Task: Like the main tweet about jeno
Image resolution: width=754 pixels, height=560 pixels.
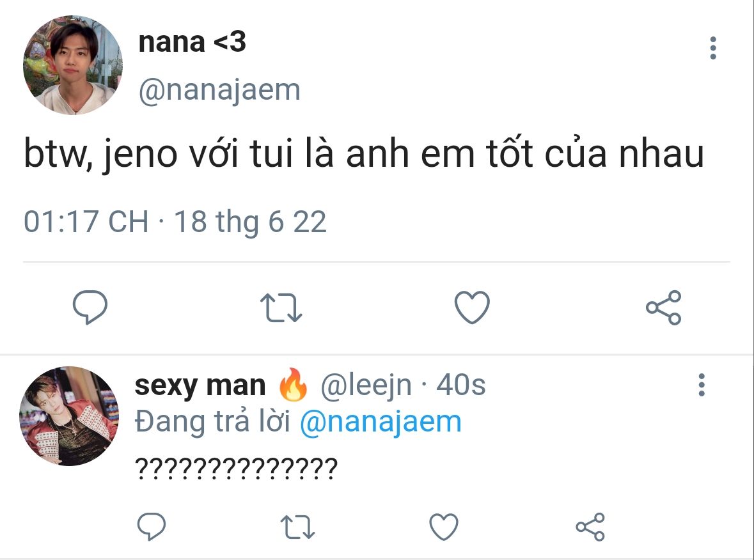Action: pos(472,307)
